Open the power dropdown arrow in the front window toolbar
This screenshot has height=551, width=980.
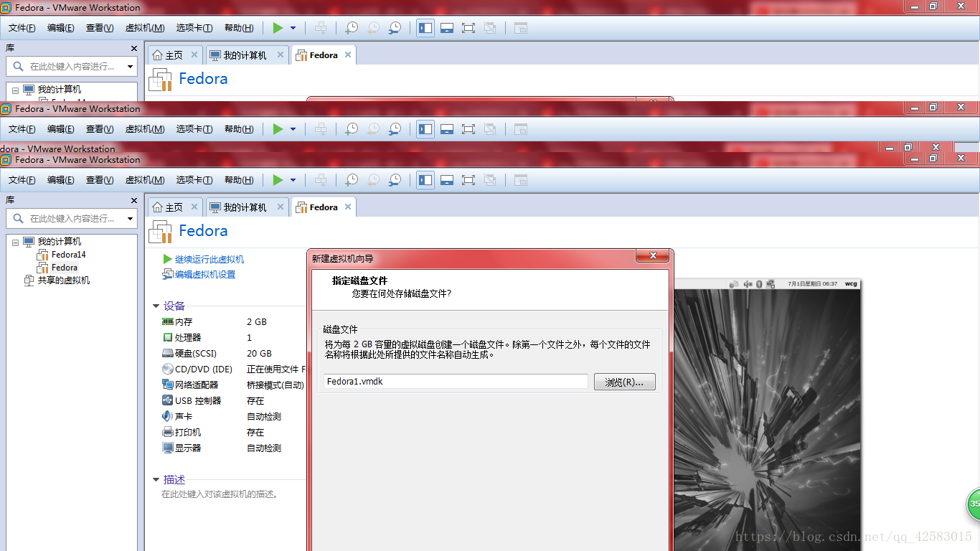click(293, 180)
